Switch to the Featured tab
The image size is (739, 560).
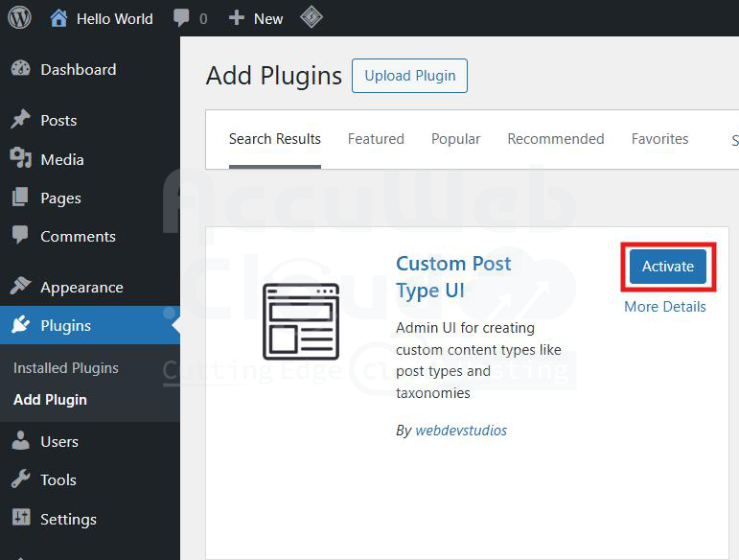(376, 139)
